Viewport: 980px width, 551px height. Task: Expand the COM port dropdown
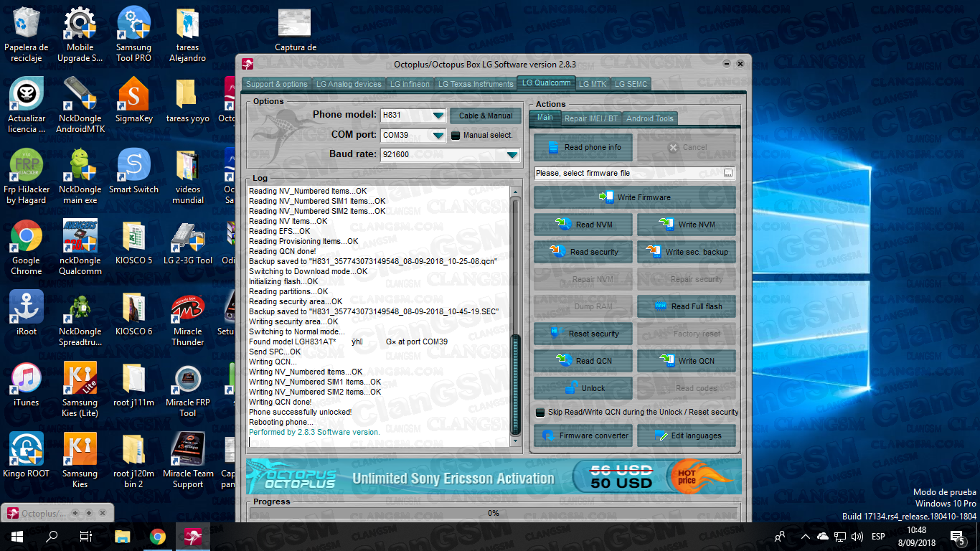[x=438, y=135]
